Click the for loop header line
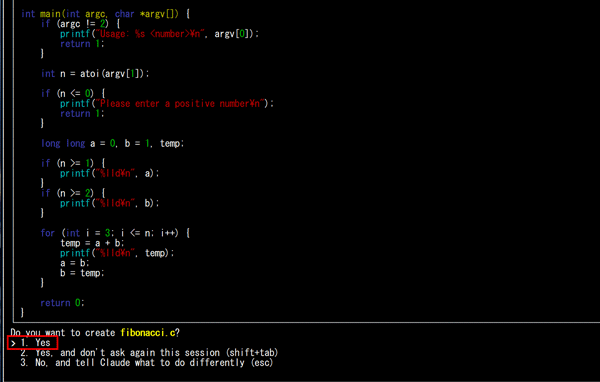Screen dimensions: 600x382 click(115, 233)
